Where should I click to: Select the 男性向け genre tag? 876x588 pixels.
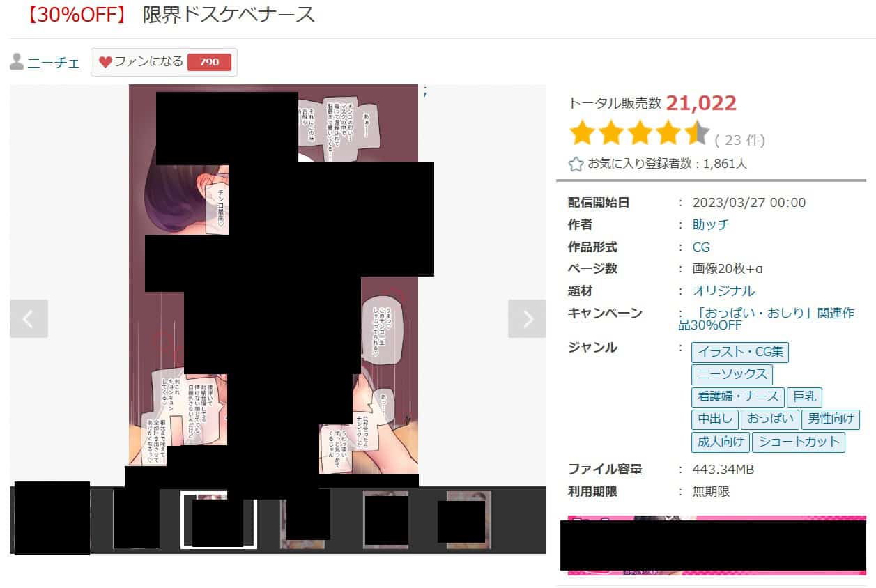point(830,419)
